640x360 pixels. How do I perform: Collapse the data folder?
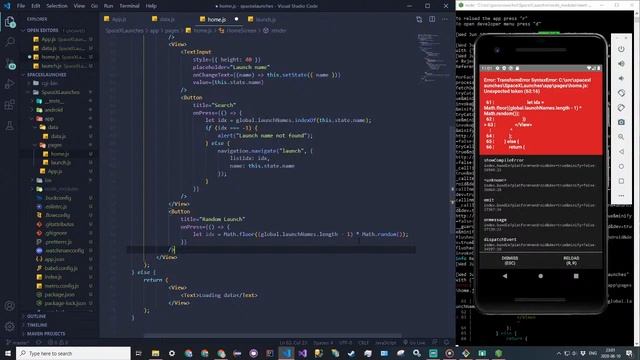click(x=53, y=127)
